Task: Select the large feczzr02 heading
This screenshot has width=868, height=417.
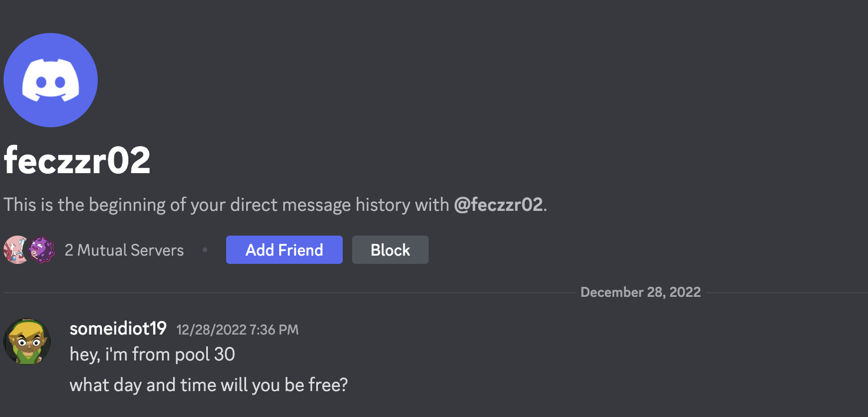Action: tap(77, 160)
